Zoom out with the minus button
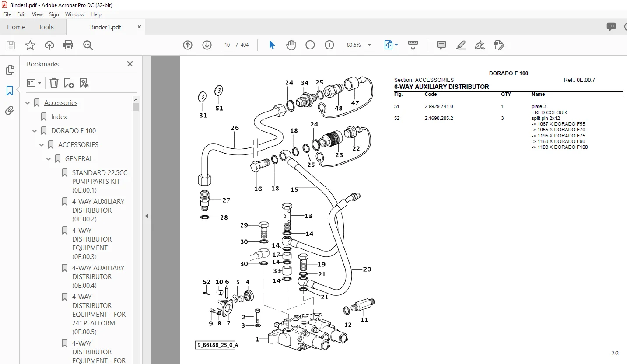This screenshot has height=364, width=627. tap(310, 45)
